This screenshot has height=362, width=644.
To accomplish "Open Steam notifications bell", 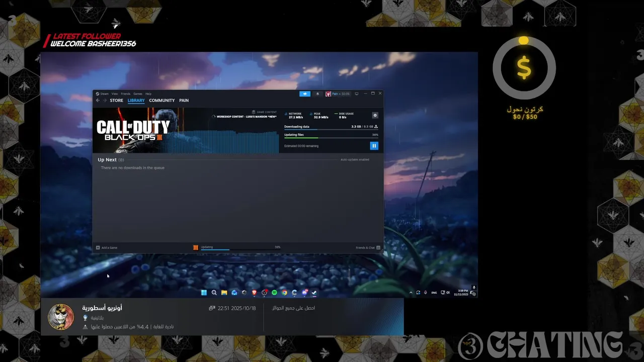I will coord(317,94).
